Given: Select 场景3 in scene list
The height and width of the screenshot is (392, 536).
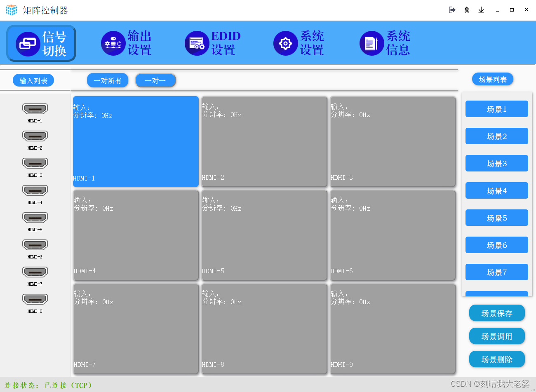Looking at the screenshot, I should (x=497, y=163).
